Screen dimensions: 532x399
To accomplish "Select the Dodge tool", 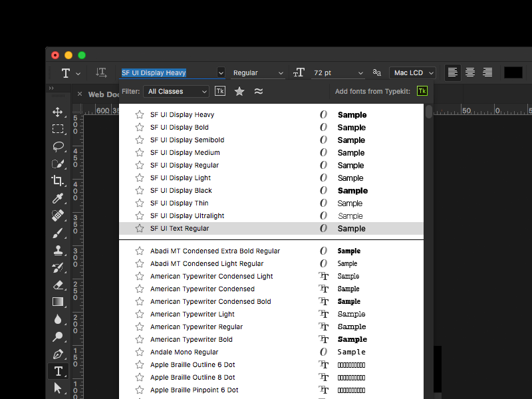I will [58, 336].
